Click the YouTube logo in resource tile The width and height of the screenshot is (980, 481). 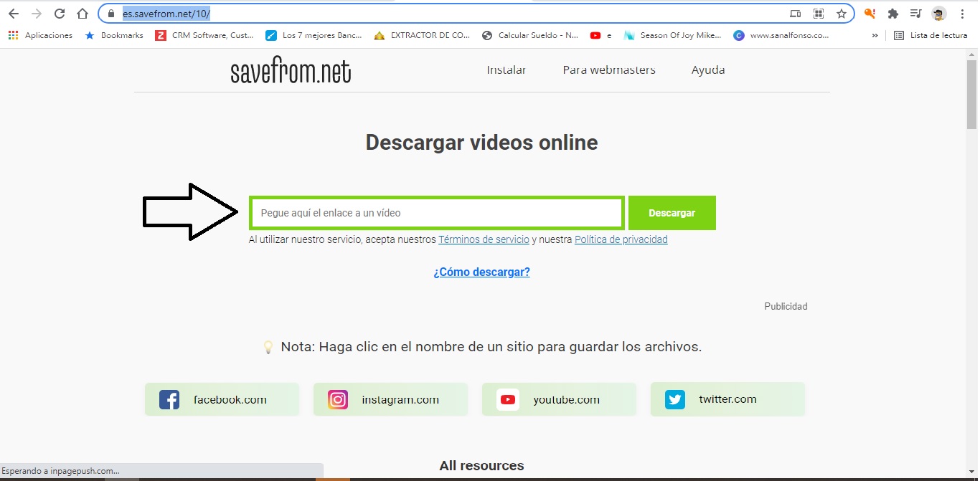point(508,399)
